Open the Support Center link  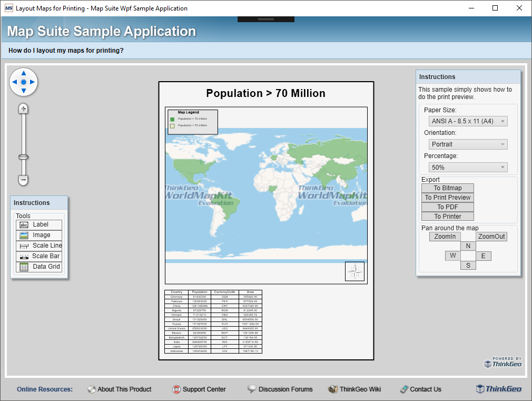point(199,389)
